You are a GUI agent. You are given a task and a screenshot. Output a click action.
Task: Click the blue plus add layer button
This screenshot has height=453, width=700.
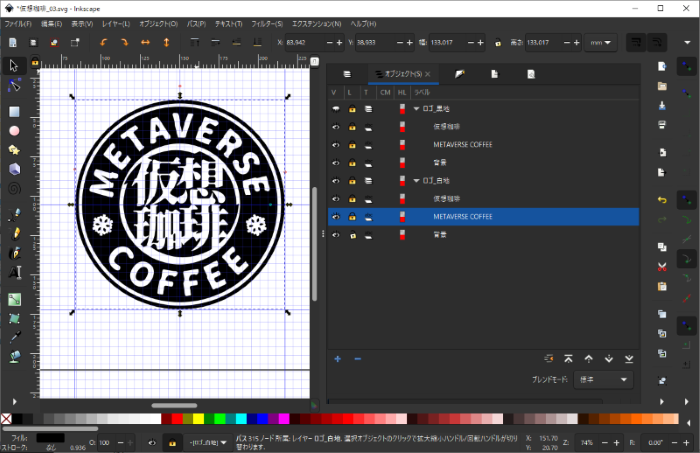pos(338,359)
